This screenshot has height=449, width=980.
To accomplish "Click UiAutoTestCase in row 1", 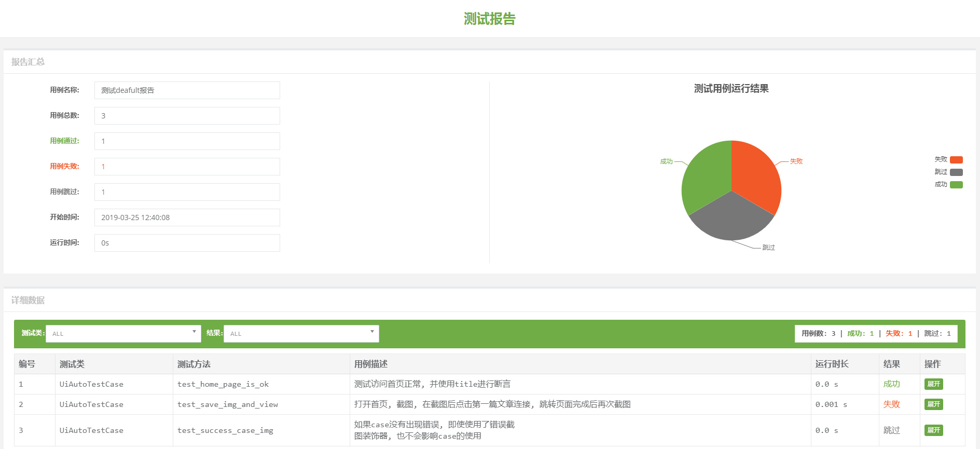I will tap(91, 384).
